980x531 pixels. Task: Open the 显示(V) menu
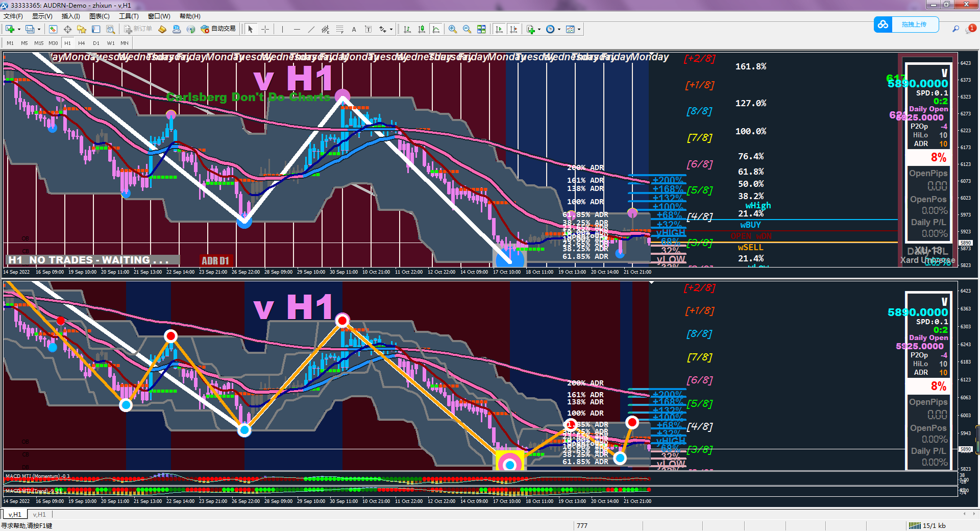[x=42, y=16]
